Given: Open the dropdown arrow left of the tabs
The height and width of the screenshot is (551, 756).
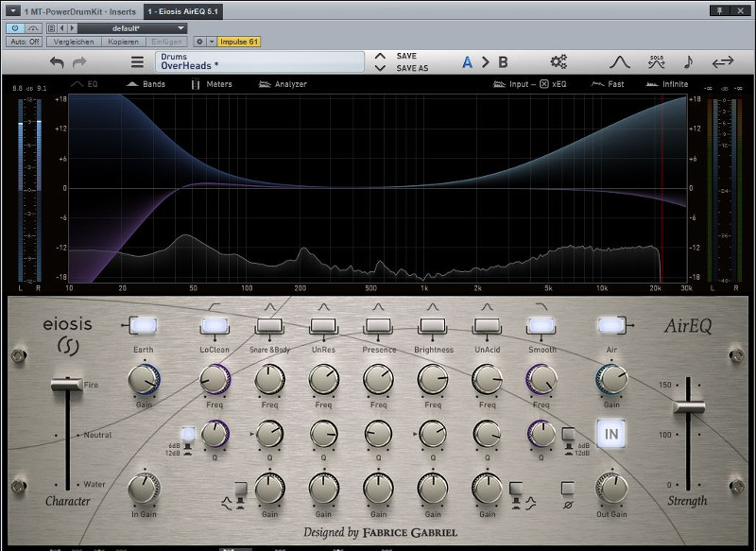Looking at the screenshot, I should (13, 10).
